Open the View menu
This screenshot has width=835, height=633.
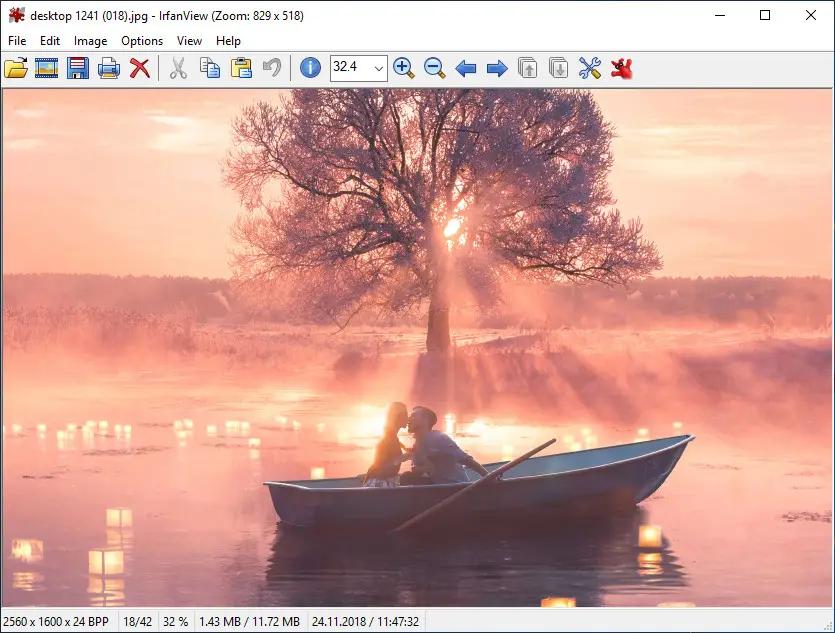tap(189, 41)
